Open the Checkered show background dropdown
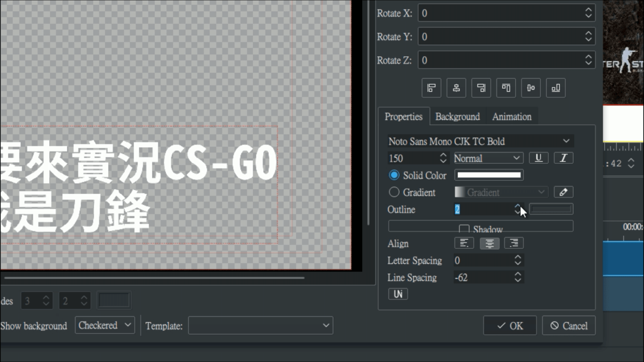The height and width of the screenshot is (362, 644). tap(105, 325)
